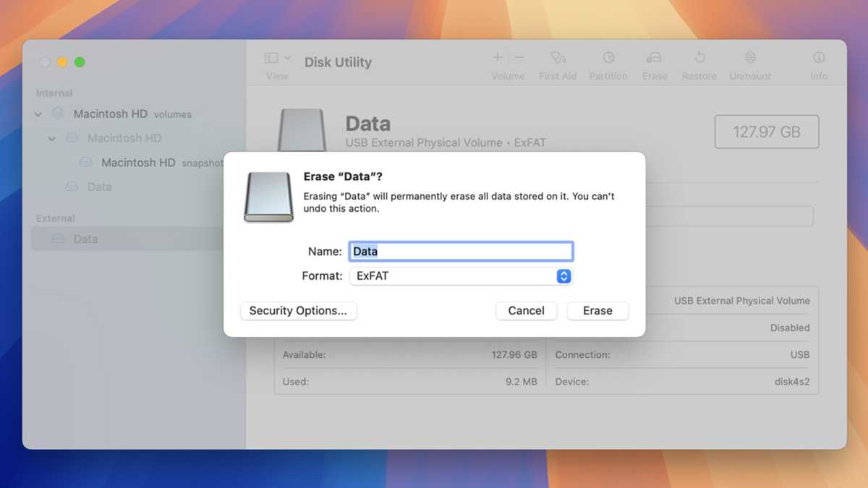Collapse the Macintosh HD volumes disclosure triangle

[38, 114]
